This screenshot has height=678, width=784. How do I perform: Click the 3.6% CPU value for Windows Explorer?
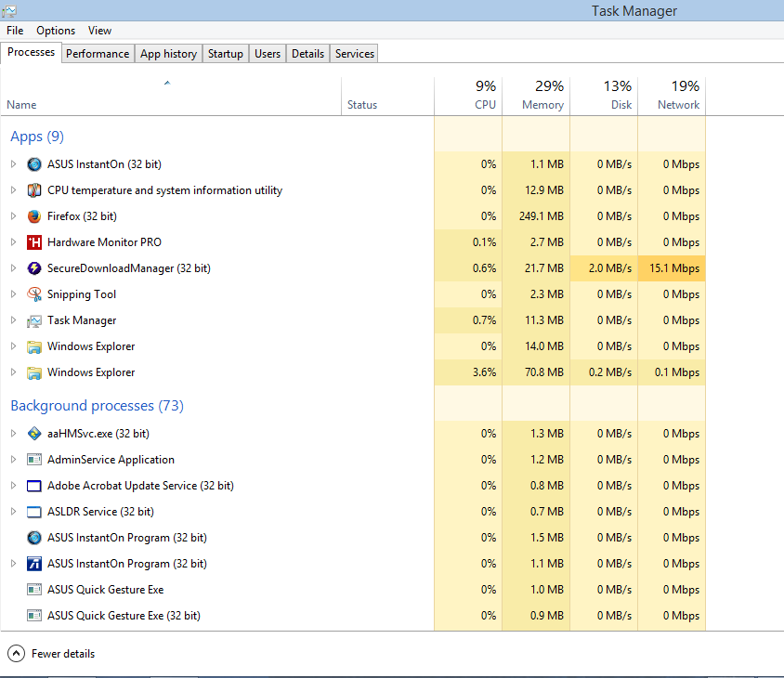pyautogui.click(x=484, y=372)
